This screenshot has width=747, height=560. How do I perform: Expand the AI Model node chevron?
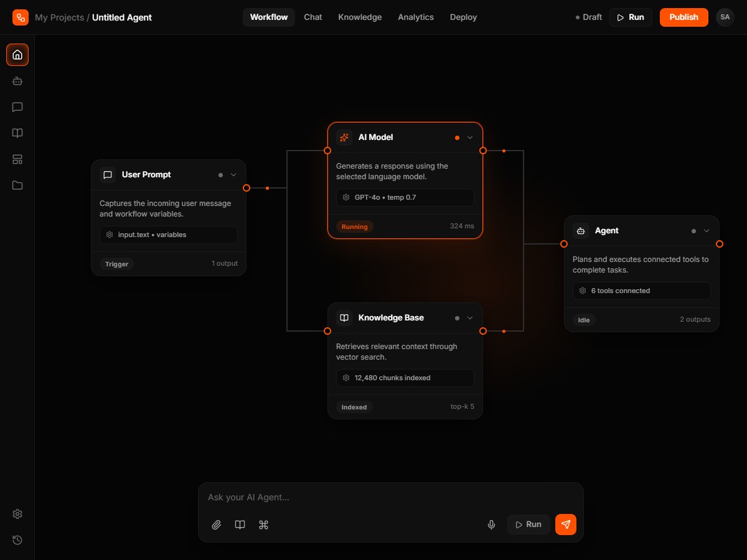click(x=470, y=138)
